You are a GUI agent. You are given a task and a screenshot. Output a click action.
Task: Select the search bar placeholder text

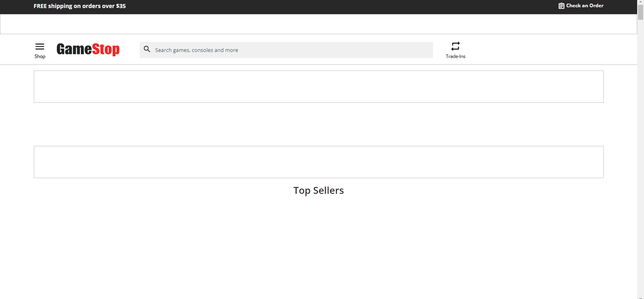point(196,50)
